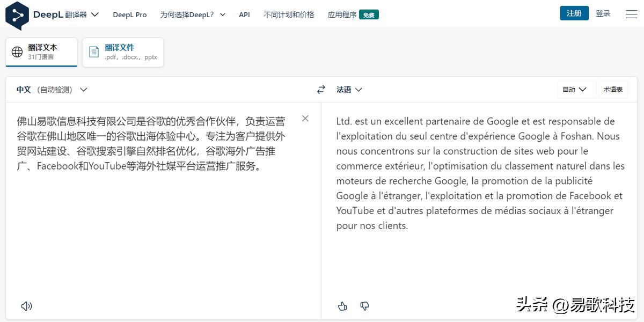Screen dimensions: 644x322
Task: Click the DeepL logo icon
Action: (17, 15)
